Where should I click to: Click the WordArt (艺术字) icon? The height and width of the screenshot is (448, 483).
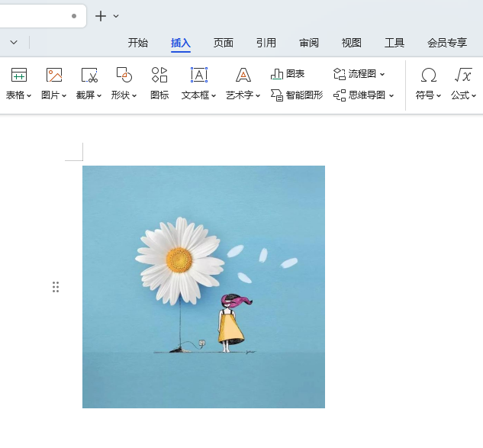243,75
